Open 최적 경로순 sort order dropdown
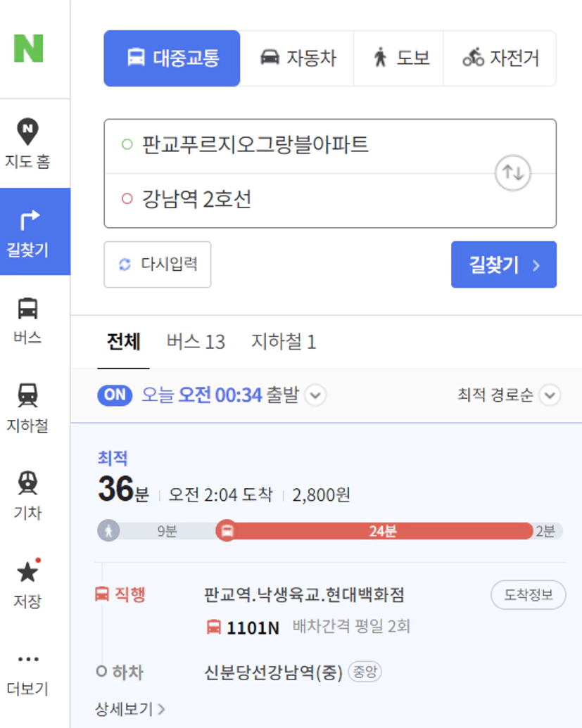The image size is (582, 728). (550, 395)
